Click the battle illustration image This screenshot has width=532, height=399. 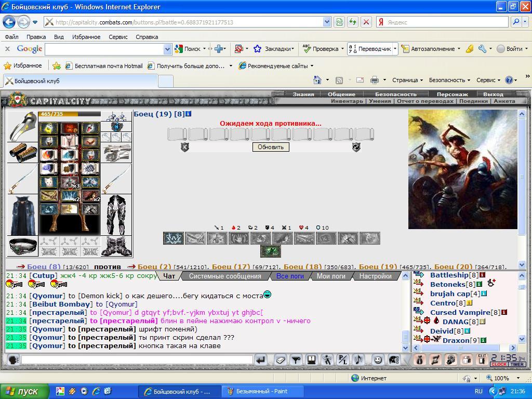tap(462, 169)
